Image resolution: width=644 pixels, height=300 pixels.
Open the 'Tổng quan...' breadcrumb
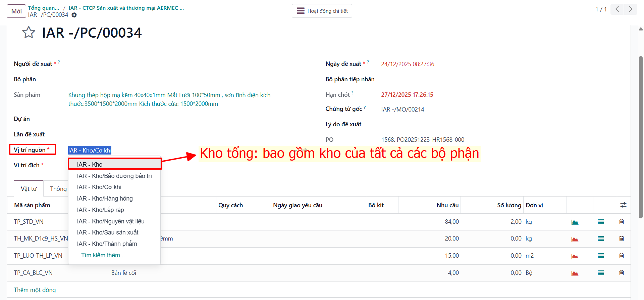click(x=44, y=8)
